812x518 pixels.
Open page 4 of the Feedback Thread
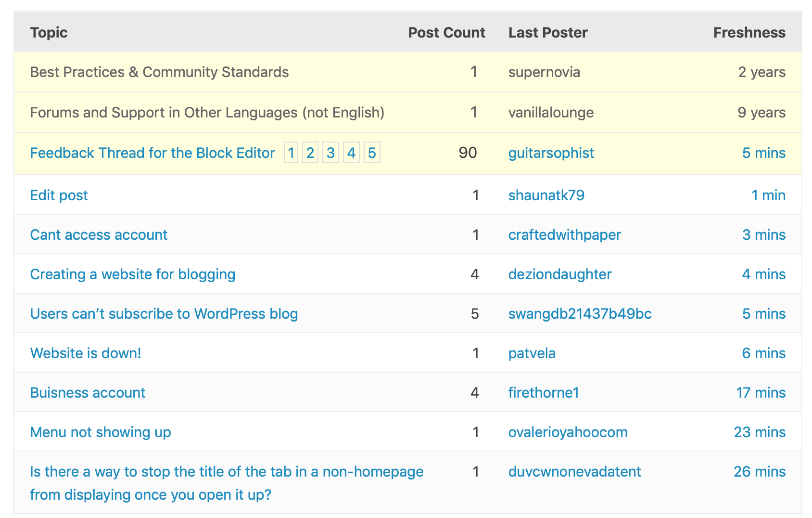click(x=351, y=153)
